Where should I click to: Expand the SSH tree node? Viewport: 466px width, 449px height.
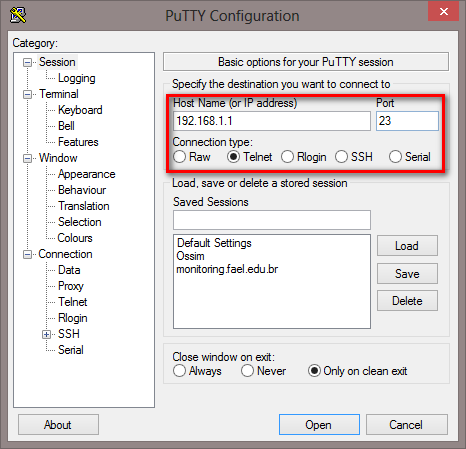(x=46, y=334)
